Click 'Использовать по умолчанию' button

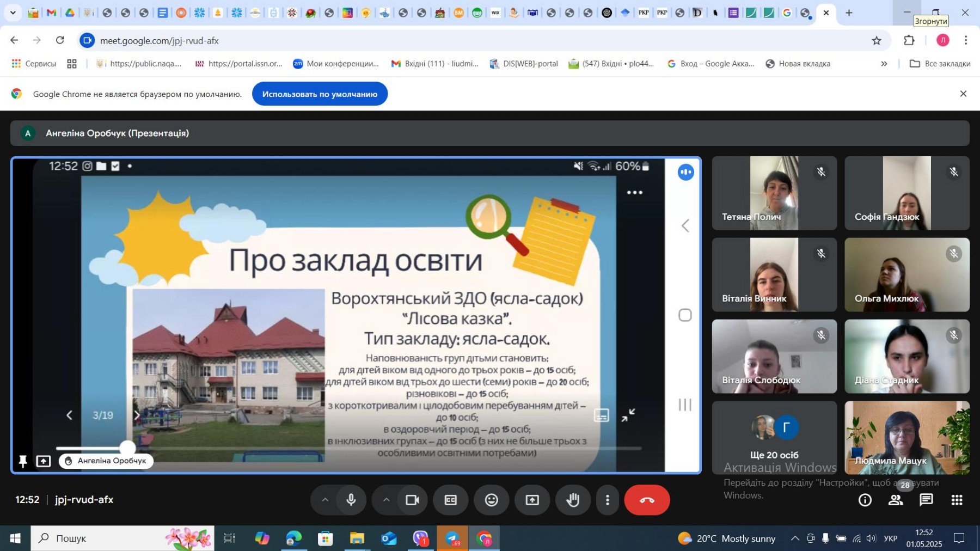tap(320, 94)
